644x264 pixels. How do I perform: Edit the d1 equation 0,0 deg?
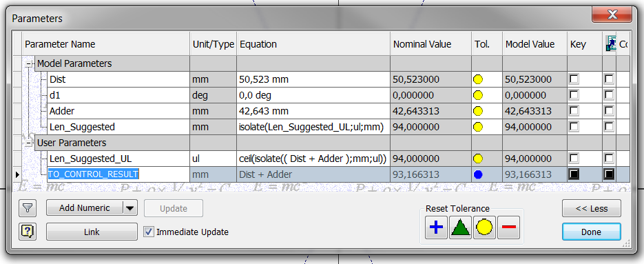[313, 95]
